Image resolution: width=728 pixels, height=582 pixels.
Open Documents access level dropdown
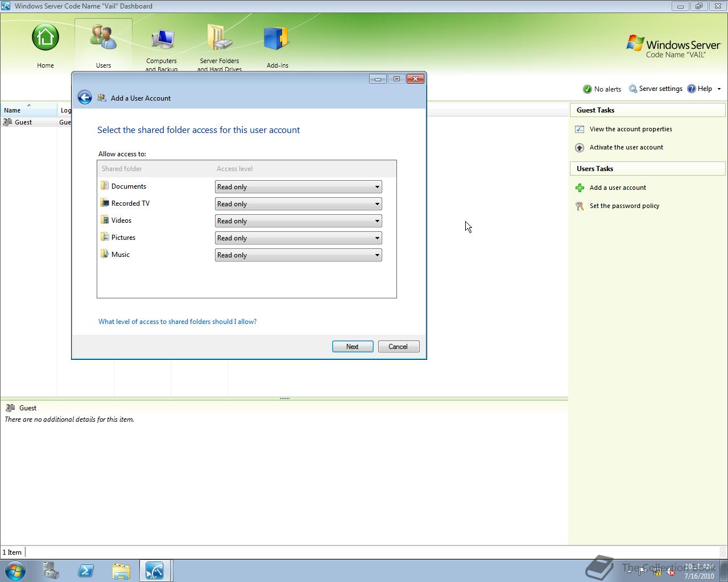[x=298, y=187]
